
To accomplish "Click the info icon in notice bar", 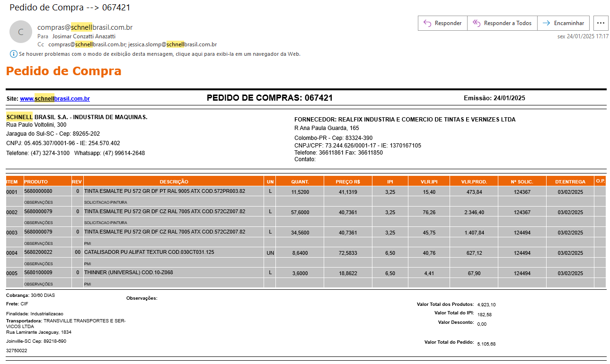I will click(x=13, y=54).
